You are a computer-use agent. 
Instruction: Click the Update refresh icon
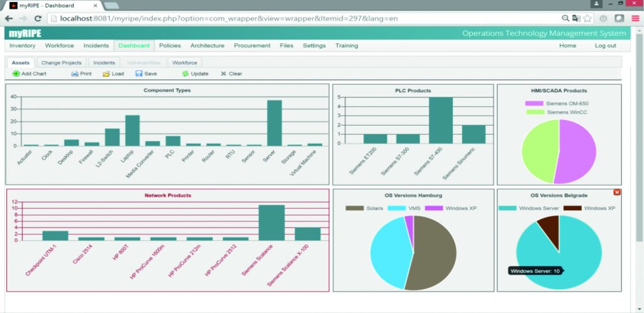pyautogui.click(x=186, y=74)
